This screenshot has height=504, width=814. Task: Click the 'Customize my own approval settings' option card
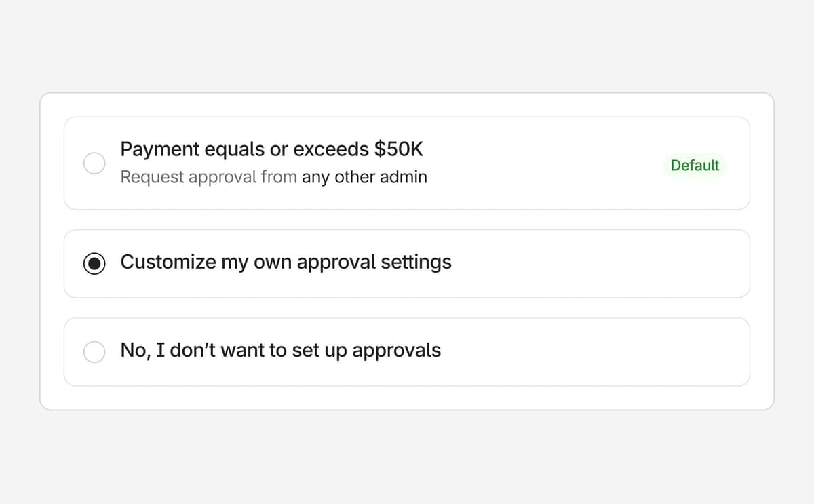(407, 263)
